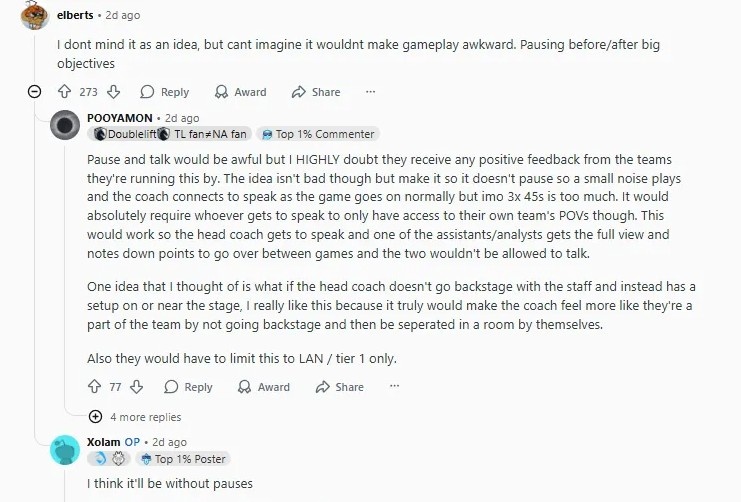Upvote the POOYAMON comment
Image resolution: width=741 pixels, height=502 pixels.
pyautogui.click(x=95, y=387)
